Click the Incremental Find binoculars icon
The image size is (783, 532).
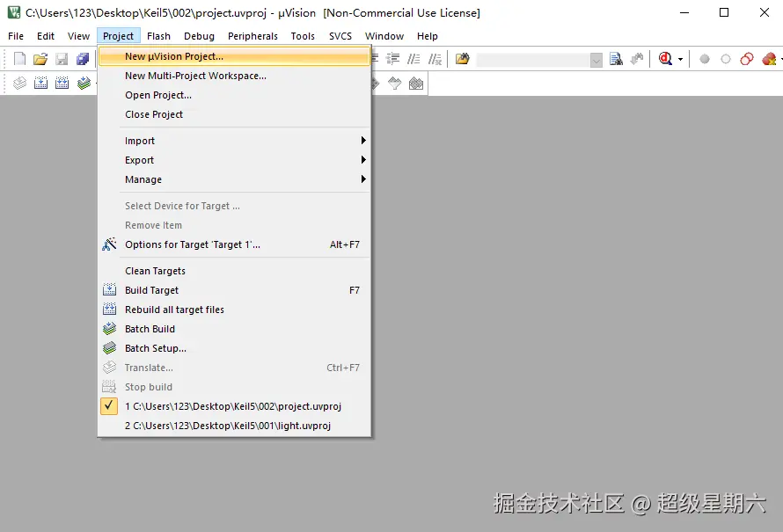637,59
